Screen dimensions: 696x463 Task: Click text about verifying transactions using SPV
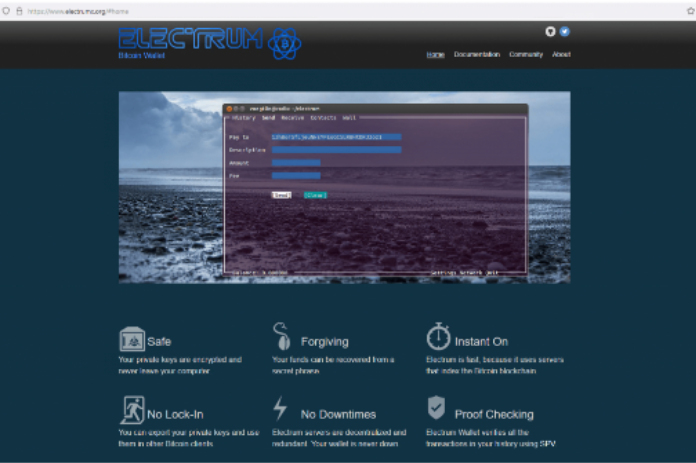[x=490, y=438]
